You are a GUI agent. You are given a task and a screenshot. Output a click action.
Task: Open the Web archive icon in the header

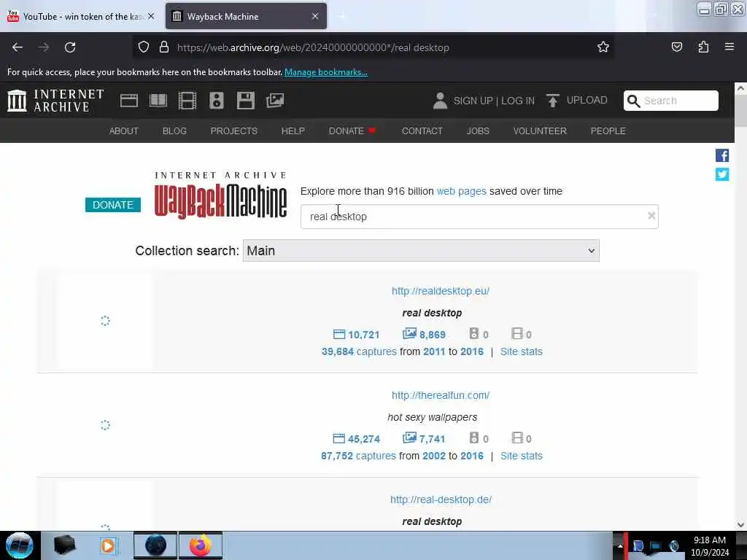click(129, 101)
